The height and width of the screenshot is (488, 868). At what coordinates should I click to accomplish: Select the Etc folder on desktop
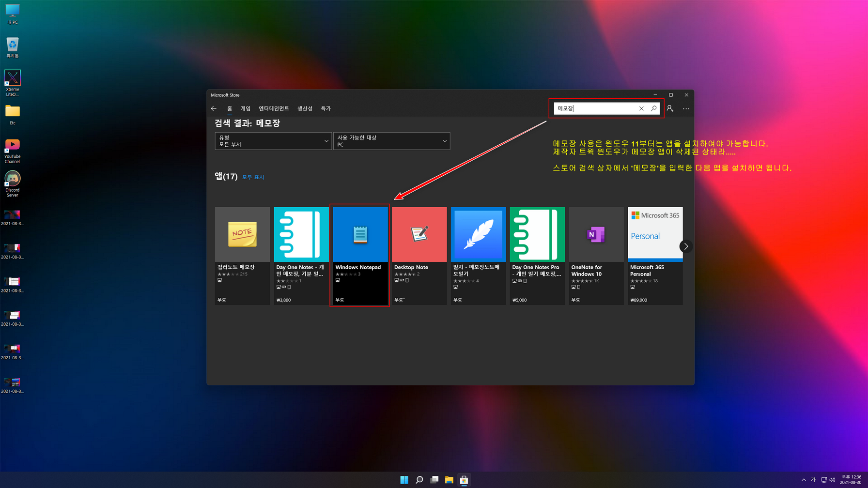(x=13, y=115)
